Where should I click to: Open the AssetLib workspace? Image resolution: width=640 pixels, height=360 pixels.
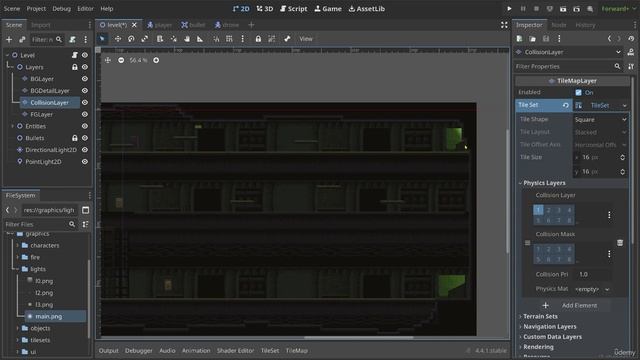tap(367, 9)
